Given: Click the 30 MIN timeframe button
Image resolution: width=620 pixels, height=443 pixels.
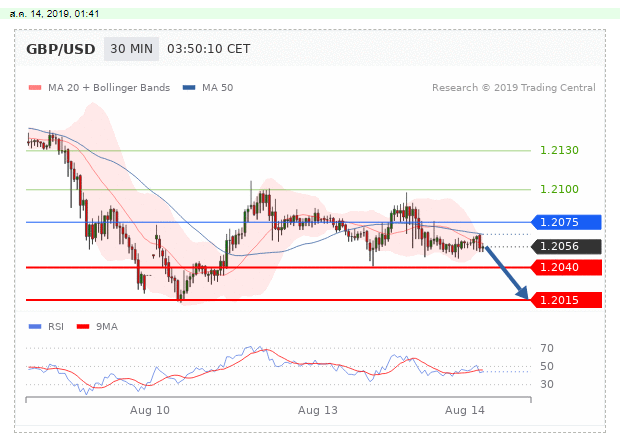Looking at the screenshot, I should coord(131,49).
